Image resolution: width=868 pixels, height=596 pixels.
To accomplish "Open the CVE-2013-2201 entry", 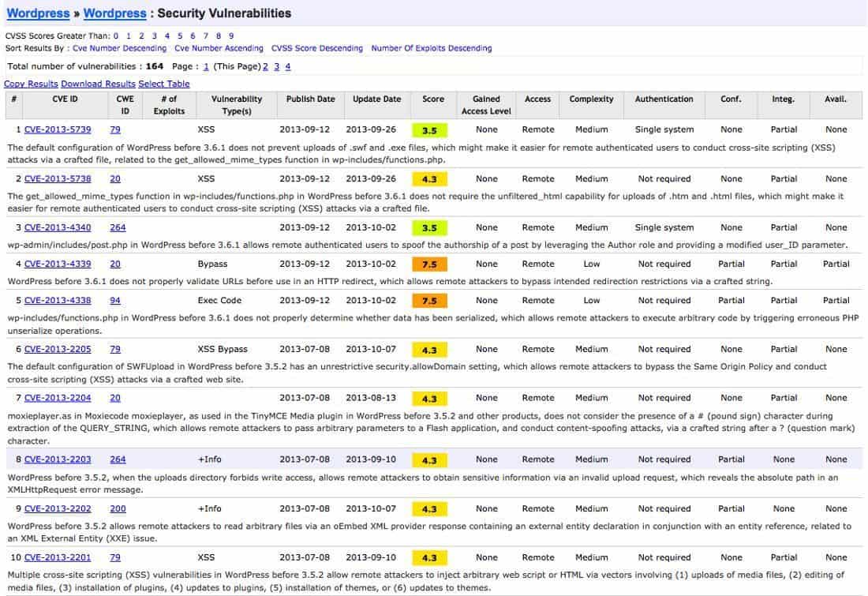I will point(58,558).
